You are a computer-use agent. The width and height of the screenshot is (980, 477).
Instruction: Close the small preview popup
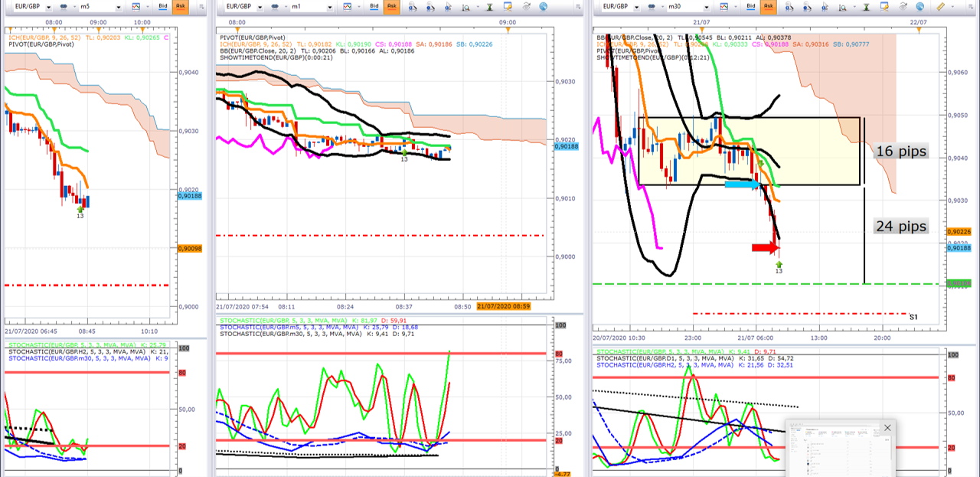click(x=887, y=428)
